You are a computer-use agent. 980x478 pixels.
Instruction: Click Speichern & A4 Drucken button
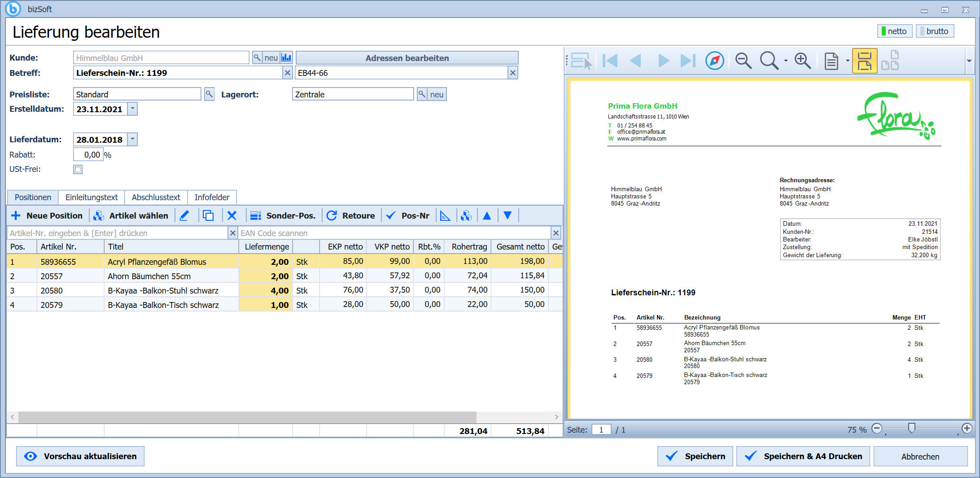click(803, 456)
